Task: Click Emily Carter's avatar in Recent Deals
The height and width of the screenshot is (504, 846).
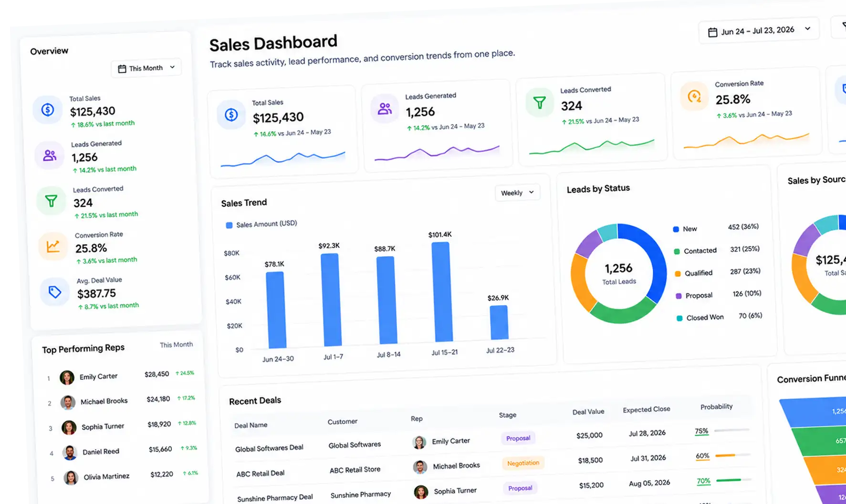Action: 419,442
